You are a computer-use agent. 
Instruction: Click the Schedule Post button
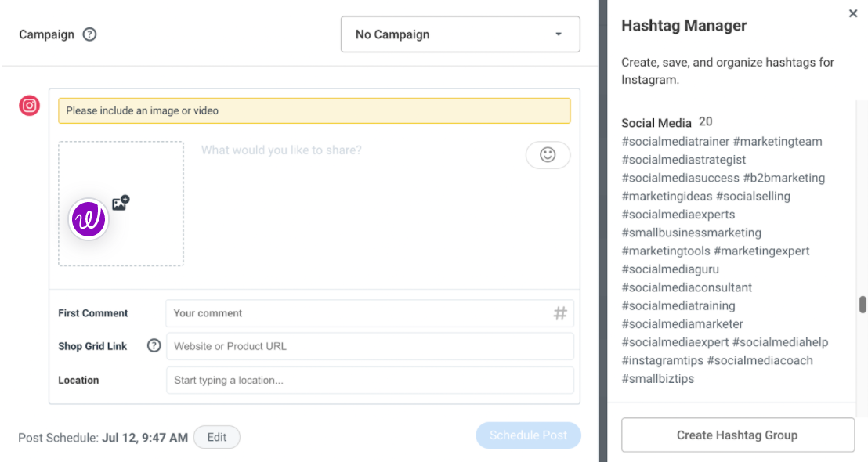pyautogui.click(x=528, y=435)
